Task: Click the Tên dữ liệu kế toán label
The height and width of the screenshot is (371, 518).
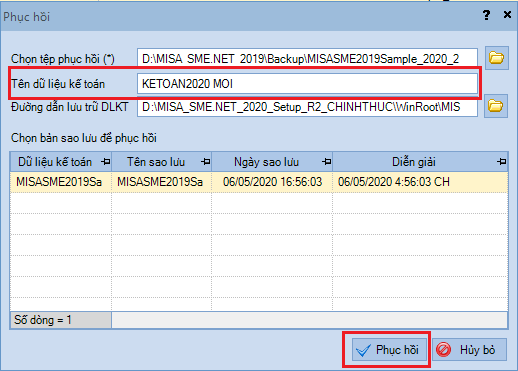Action: click(58, 84)
